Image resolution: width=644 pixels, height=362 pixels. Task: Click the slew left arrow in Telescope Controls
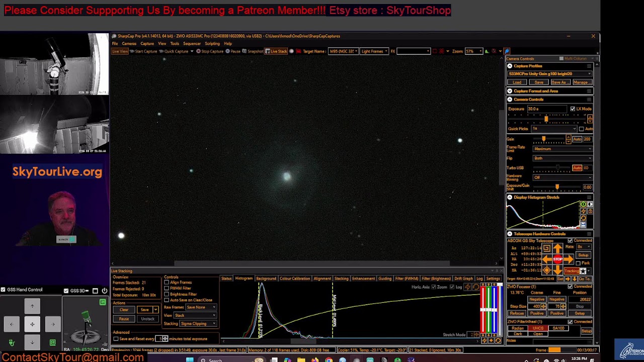547,259
